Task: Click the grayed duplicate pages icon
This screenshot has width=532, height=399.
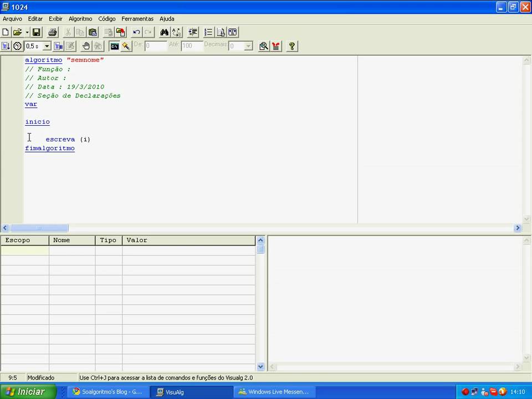Action: [x=109, y=32]
